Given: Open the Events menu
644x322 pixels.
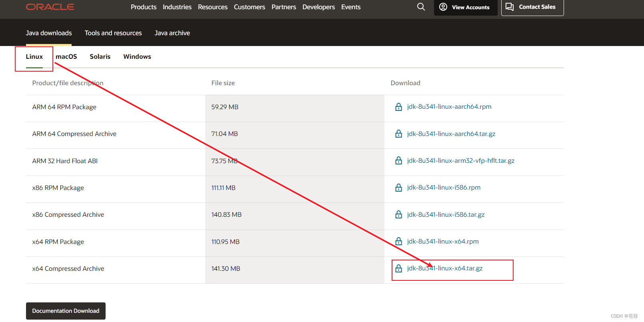Looking at the screenshot, I should click(x=351, y=7).
